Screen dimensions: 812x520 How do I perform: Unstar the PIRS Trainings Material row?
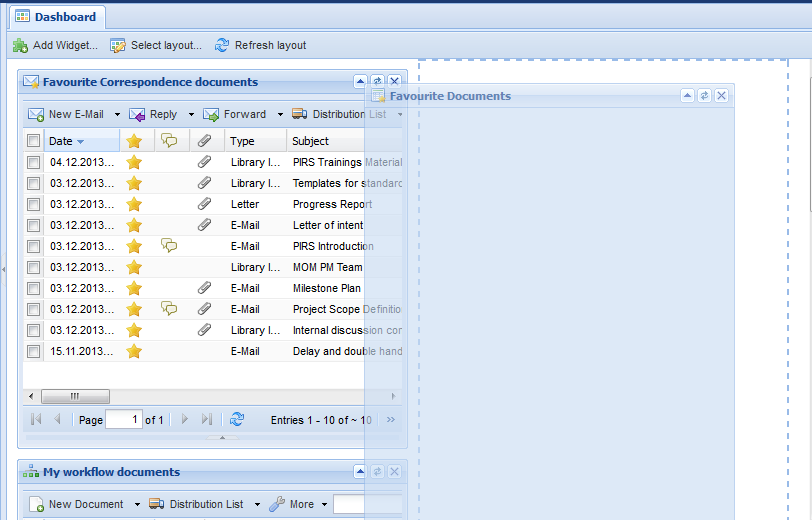(x=134, y=163)
